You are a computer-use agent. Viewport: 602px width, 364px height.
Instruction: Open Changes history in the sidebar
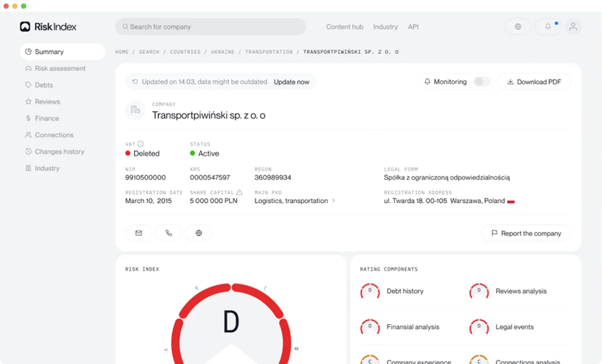click(54, 151)
